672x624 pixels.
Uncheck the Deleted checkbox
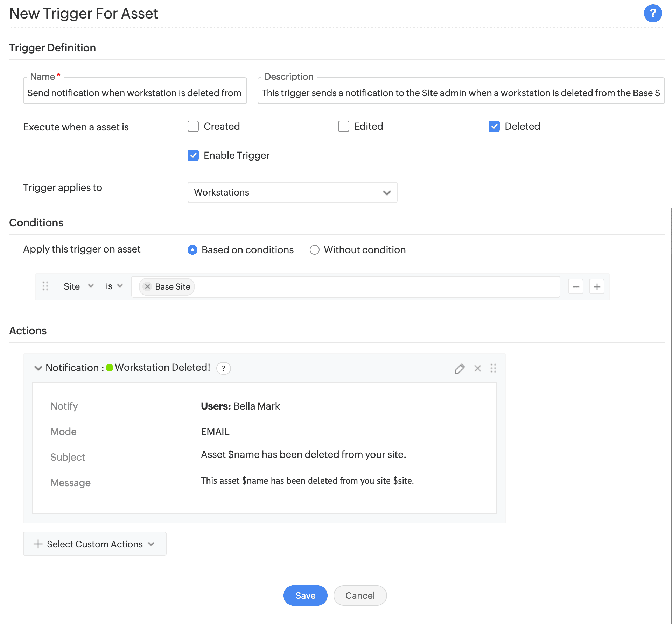(494, 126)
